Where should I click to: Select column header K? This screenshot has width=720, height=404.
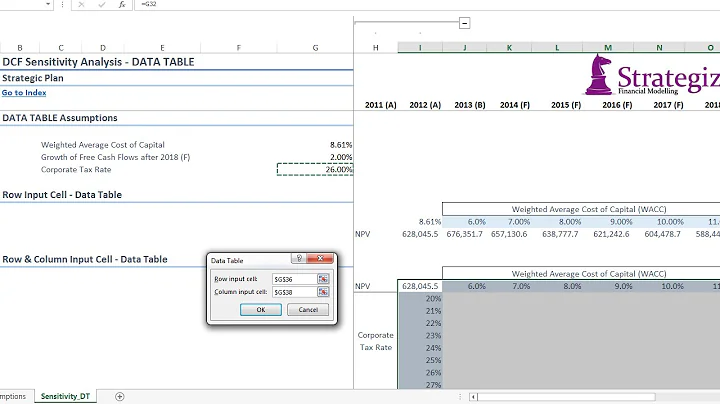coord(509,48)
